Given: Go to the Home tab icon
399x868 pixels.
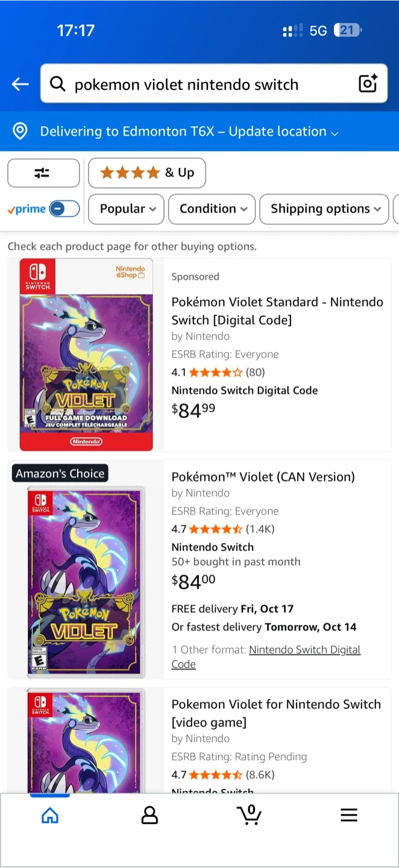Looking at the screenshot, I should (x=50, y=815).
